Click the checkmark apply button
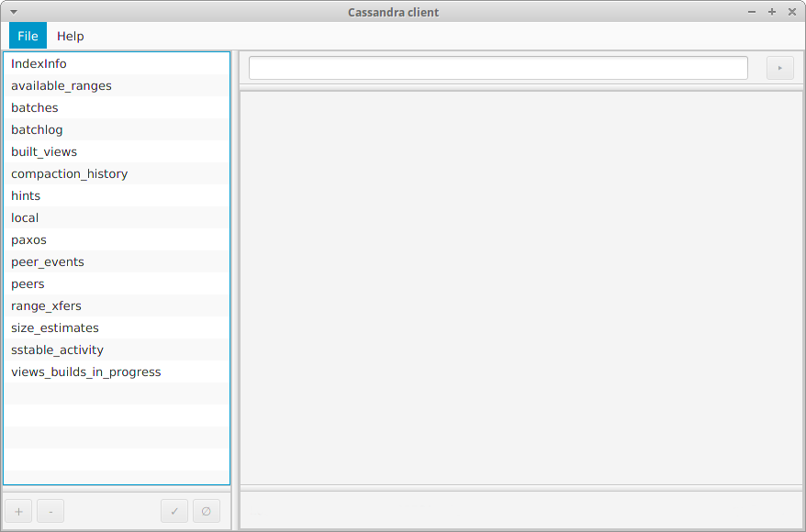 174,511
